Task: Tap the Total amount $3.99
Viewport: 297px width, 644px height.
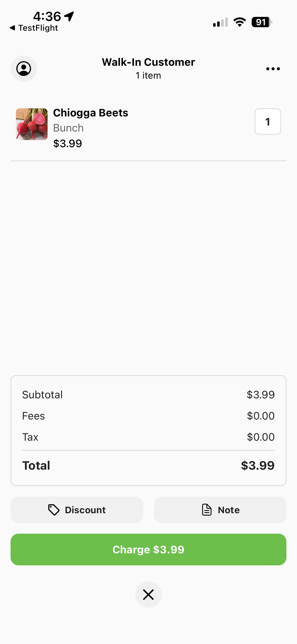Action: pyautogui.click(x=257, y=465)
